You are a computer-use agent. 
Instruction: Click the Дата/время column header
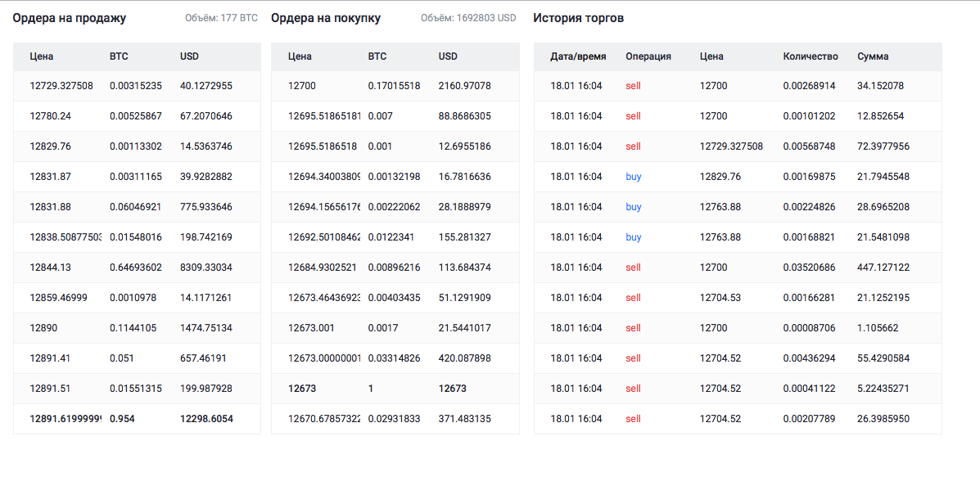click(x=578, y=56)
